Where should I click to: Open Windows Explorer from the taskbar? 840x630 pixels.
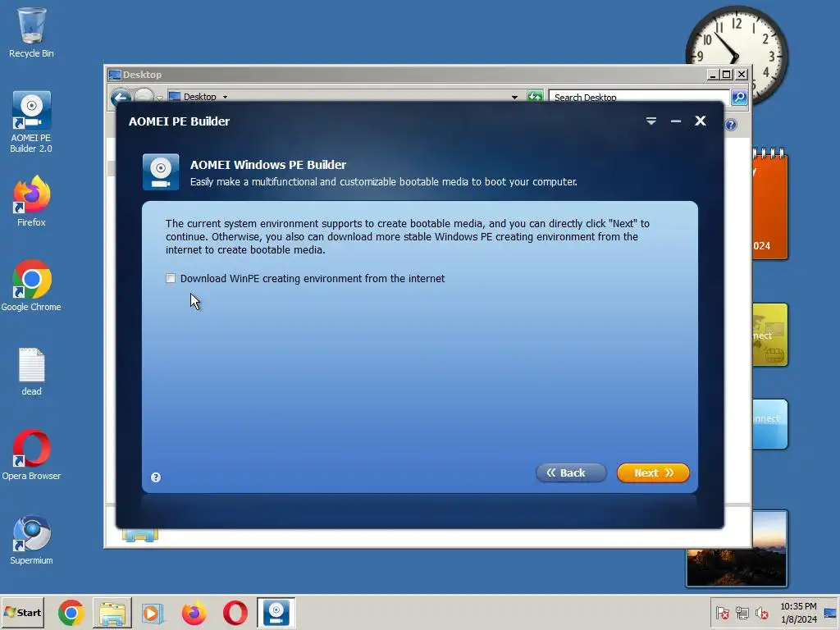point(112,613)
